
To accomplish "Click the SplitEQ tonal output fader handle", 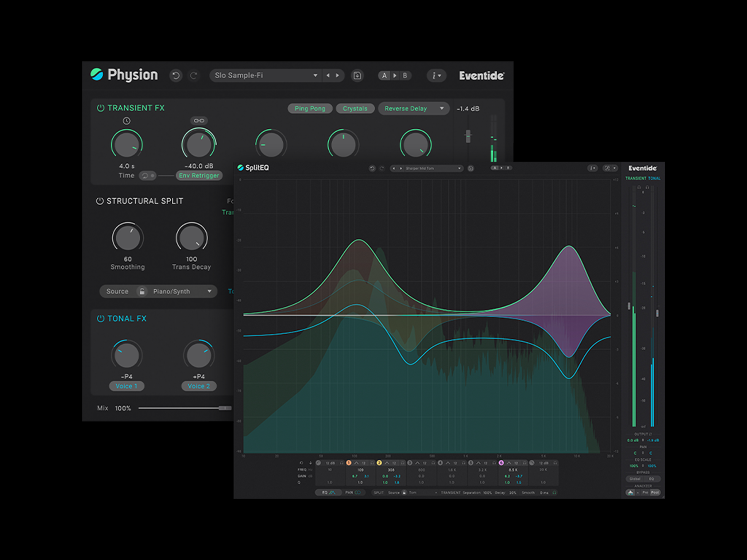I will click(x=657, y=313).
